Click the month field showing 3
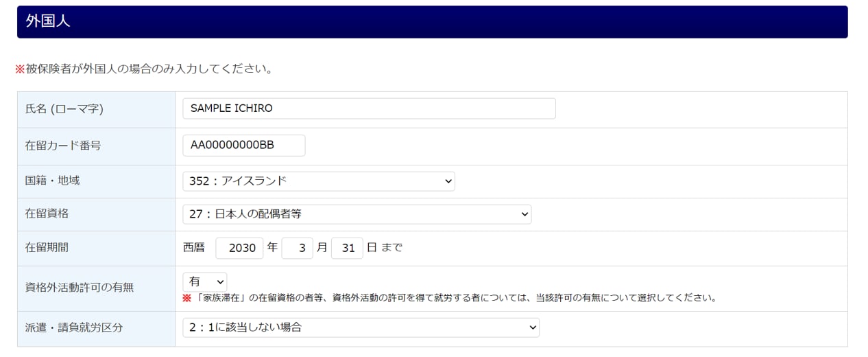 point(297,248)
